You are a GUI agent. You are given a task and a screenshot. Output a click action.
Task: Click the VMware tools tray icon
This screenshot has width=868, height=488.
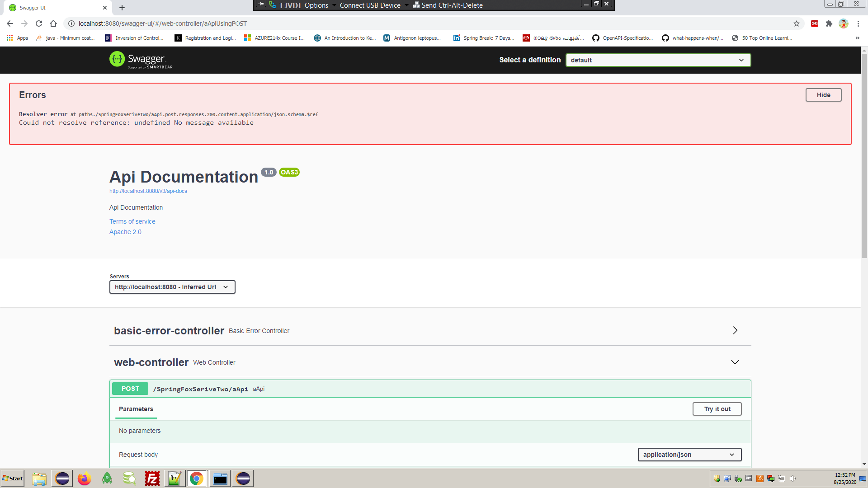click(749, 479)
